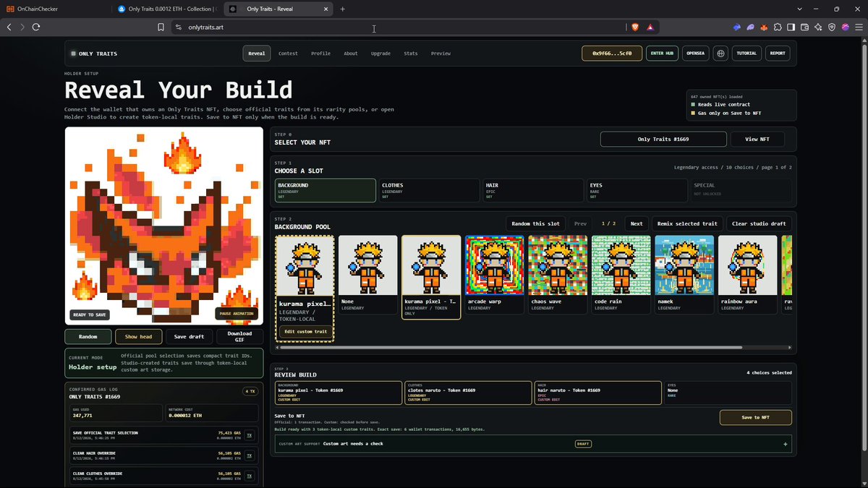Open the Only Traits #1669 NFT selector
Screen dimensions: 868x488
click(x=663, y=140)
